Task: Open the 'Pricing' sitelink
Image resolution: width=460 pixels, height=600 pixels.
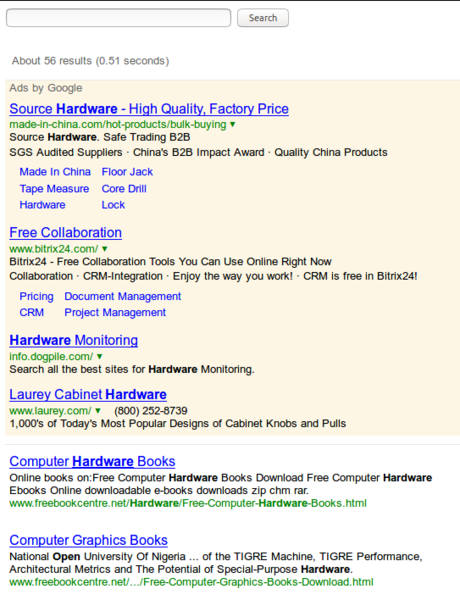Action: (36, 296)
